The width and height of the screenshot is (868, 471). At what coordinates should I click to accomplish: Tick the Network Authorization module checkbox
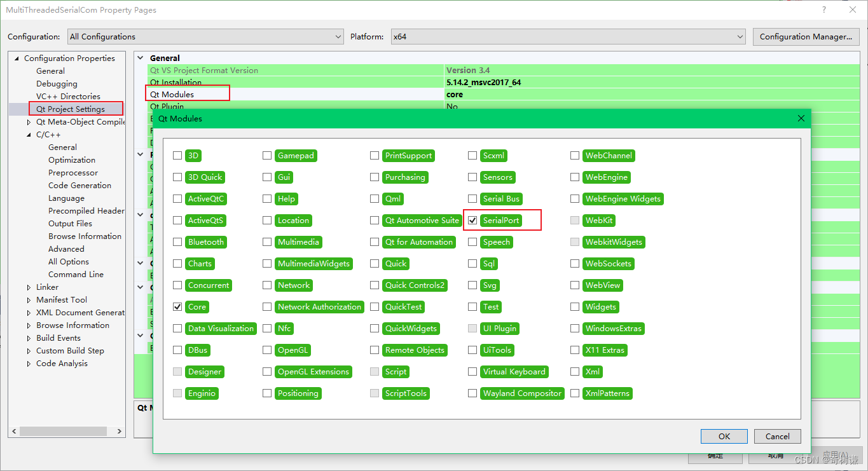(x=267, y=307)
